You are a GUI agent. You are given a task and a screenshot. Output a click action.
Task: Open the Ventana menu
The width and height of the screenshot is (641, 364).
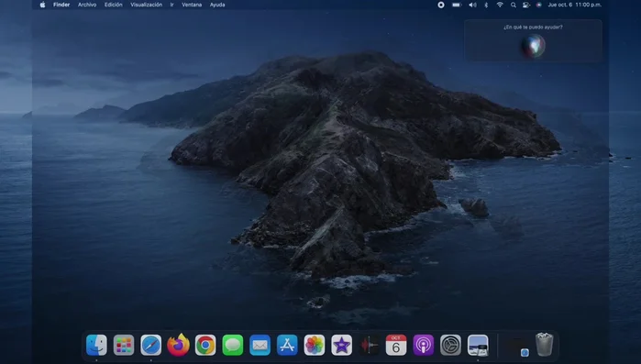click(x=192, y=5)
